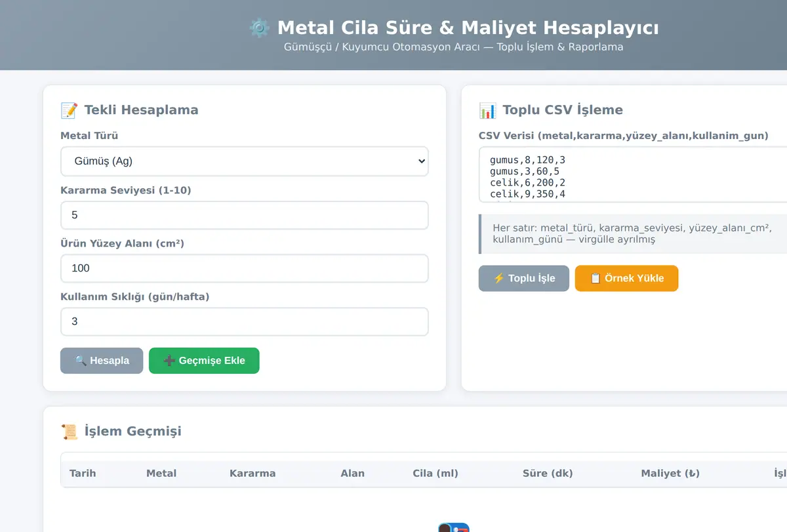787x532 pixels.
Task: Click the Kullanım Sıklığı (gün/hafta) label
Action: (x=134, y=297)
